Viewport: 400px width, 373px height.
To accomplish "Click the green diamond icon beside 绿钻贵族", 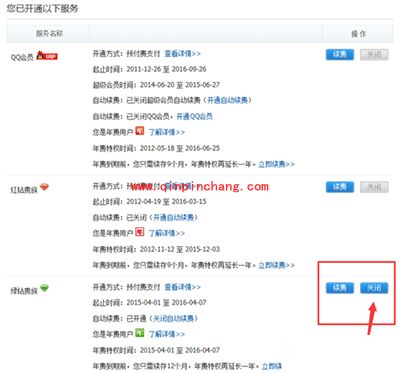I will pyautogui.click(x=44, y=288).
